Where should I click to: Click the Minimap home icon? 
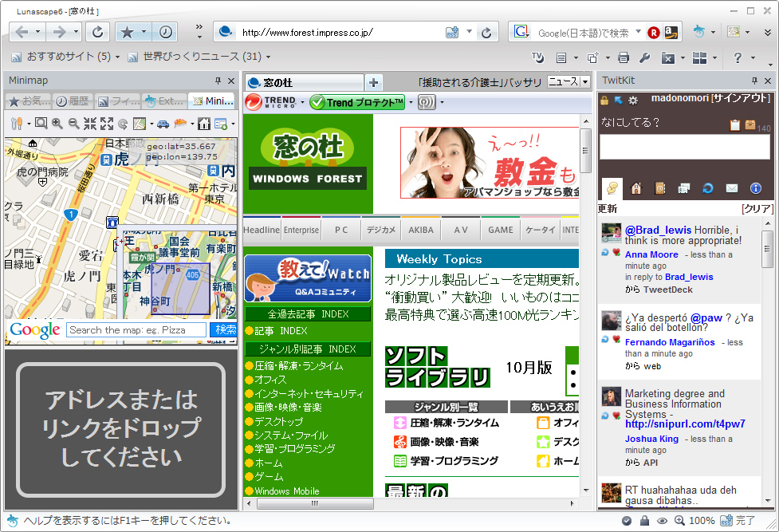(203, 124)
